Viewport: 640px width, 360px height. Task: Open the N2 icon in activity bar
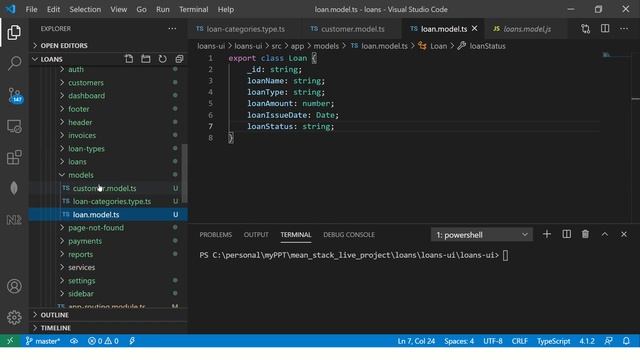click(14, 220)
